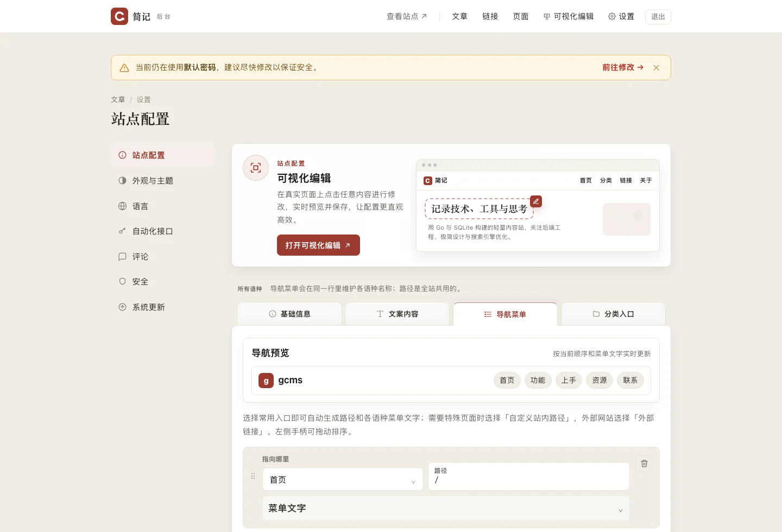The image size is (782, 532).
Task: Expand the 菜单文字 section
Action: click(446, 509)
